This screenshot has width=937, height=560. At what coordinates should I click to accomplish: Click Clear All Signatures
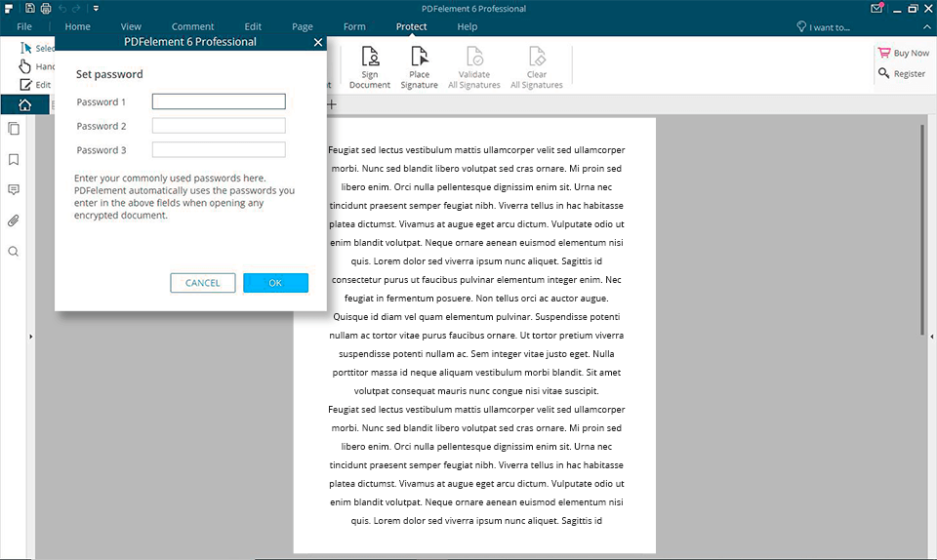[537, 67]
